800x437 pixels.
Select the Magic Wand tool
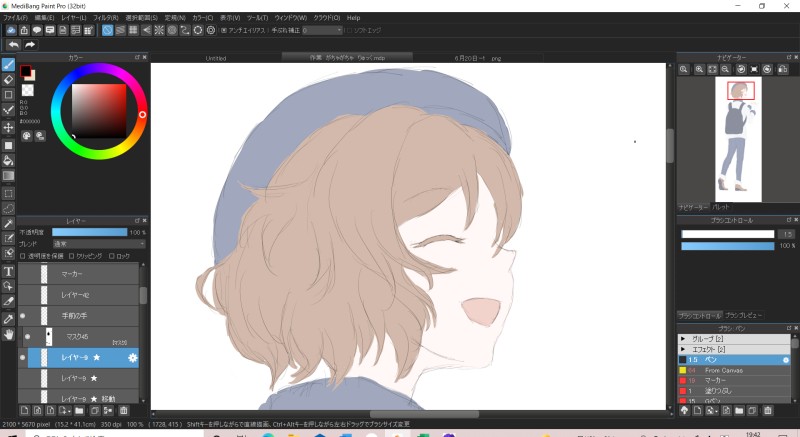tap(8, 223)
